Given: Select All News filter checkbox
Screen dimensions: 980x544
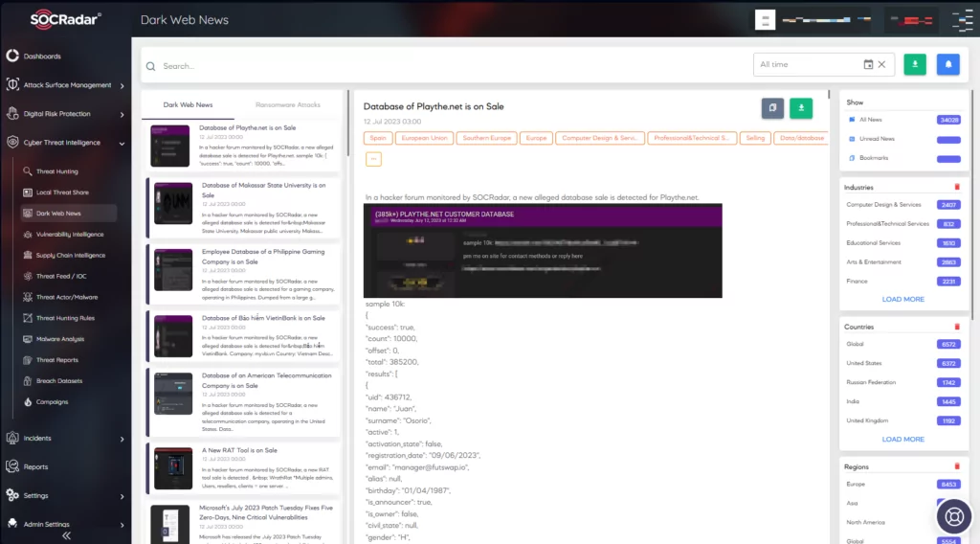Looking at the screenshot, I should click(852, 120).
